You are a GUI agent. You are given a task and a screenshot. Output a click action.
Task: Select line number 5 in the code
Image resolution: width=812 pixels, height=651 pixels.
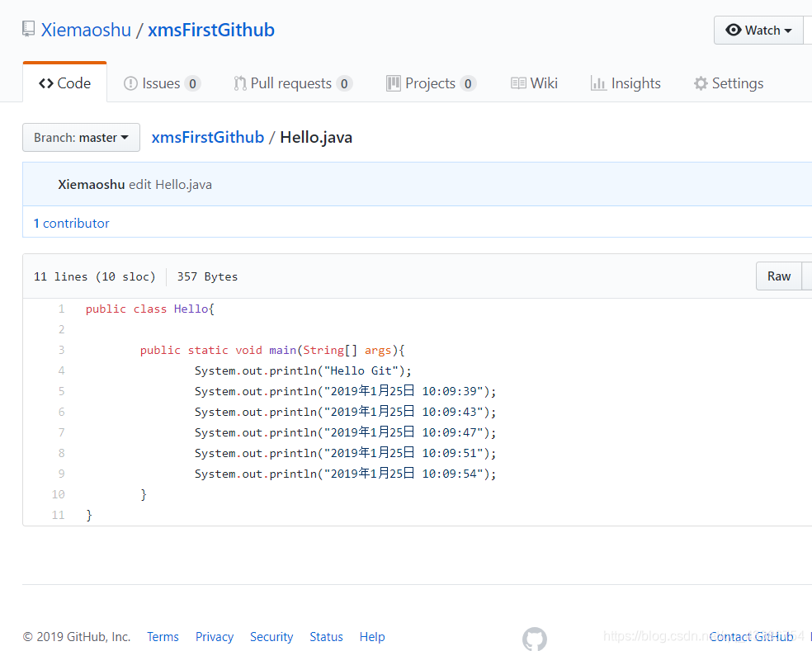click(x=61, y=391)
